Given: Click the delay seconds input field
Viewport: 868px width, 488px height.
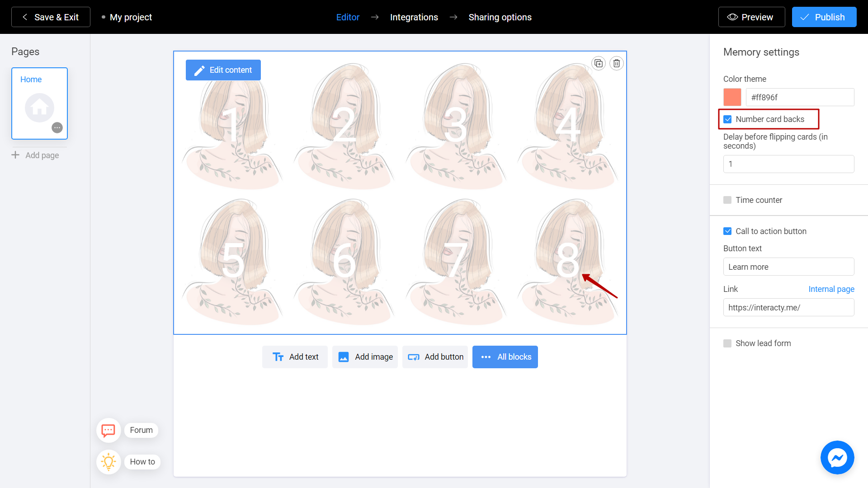Looking at the screenshot, I should (788, 164).
